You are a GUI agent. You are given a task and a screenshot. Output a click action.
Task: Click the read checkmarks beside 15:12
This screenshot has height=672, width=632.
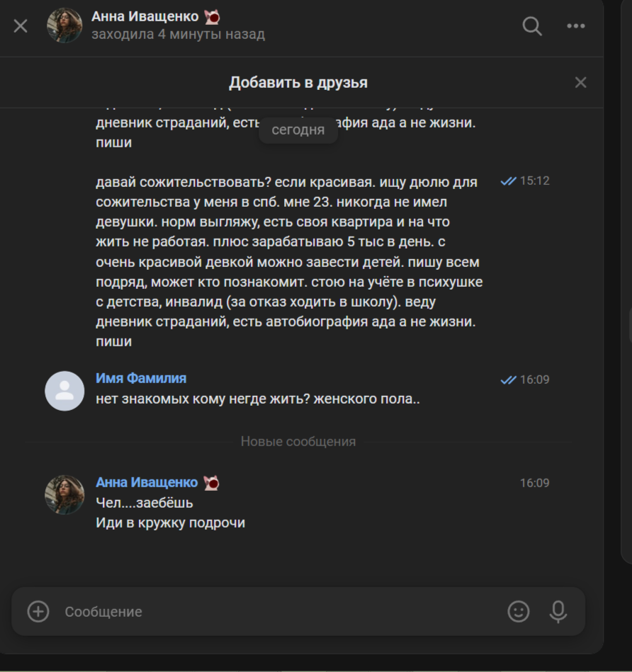(x=508, y=181)
